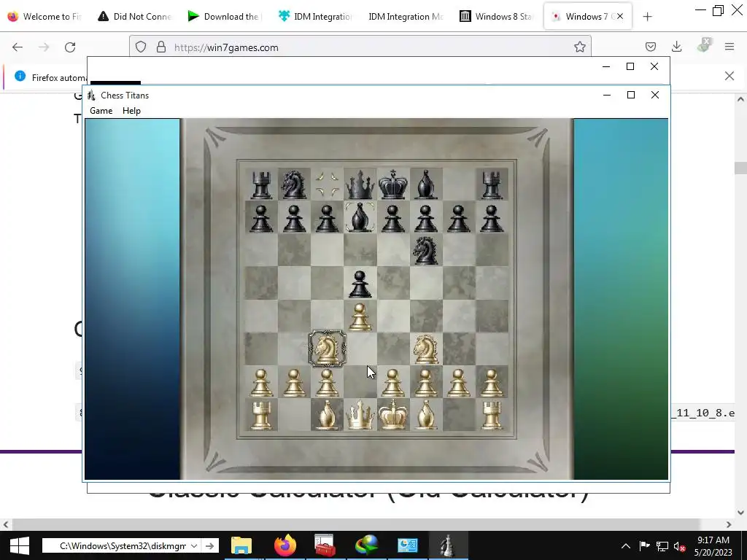Select the white knight on c3
This screenshot has width=747, height=560.
[x=328, y=349]
